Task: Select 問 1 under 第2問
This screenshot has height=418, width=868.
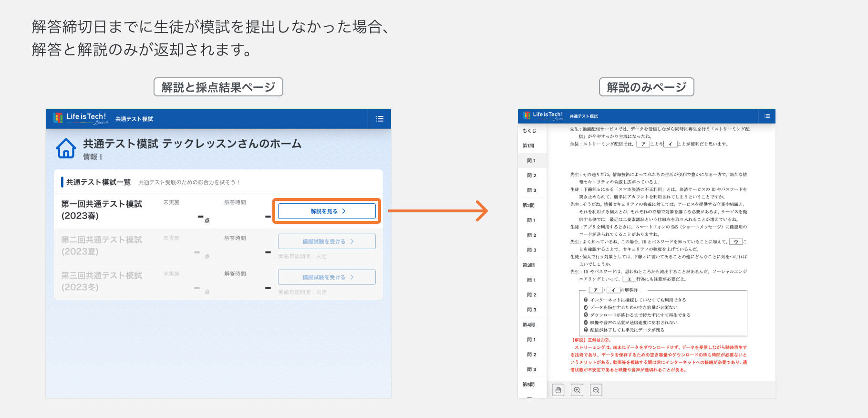Action: (x=531, y=220)
